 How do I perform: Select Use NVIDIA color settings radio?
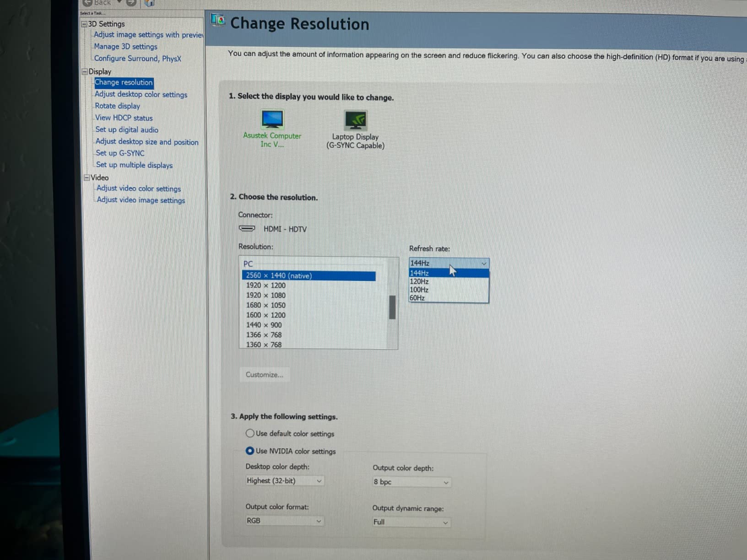pyautogui.click(x=250, y=451)
